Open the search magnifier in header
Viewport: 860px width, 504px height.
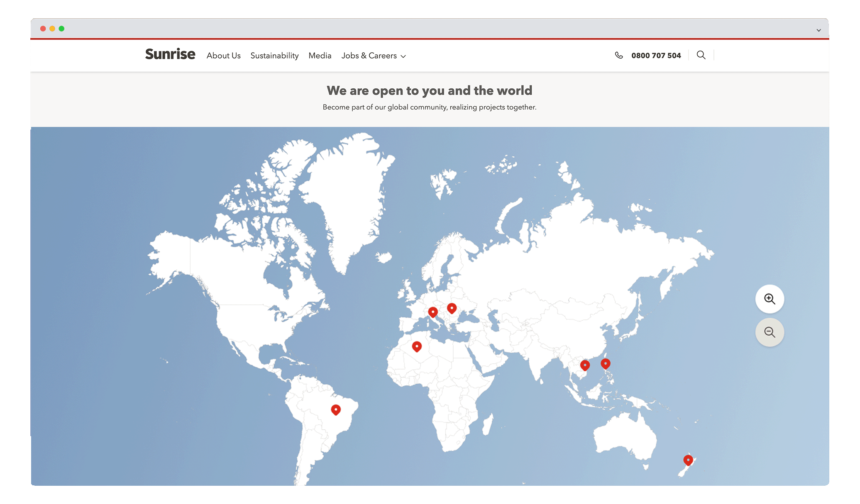[701, 55]
